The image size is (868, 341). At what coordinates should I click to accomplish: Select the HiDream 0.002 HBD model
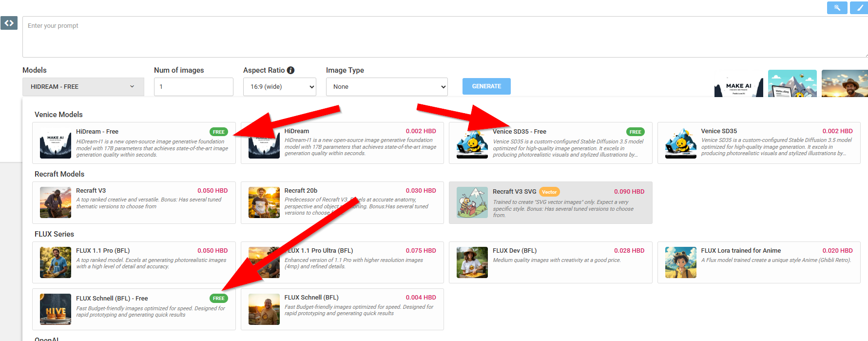(x=342, y=143)
